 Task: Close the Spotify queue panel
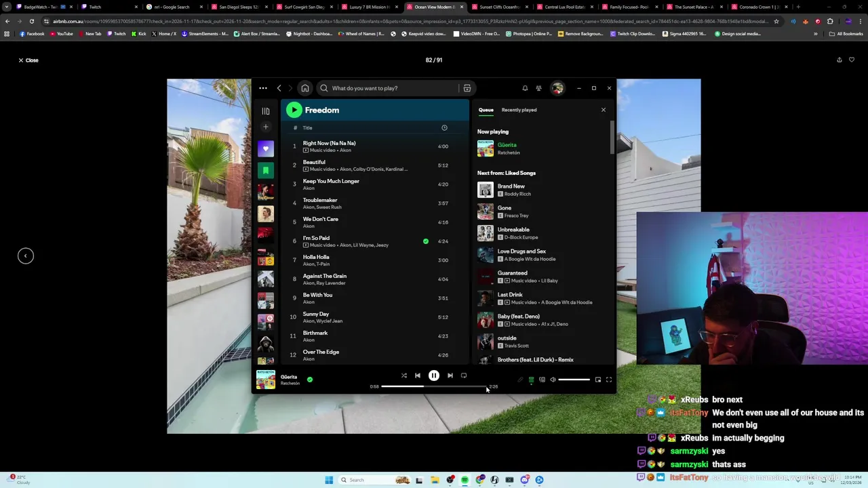click(x=604, y=110)
